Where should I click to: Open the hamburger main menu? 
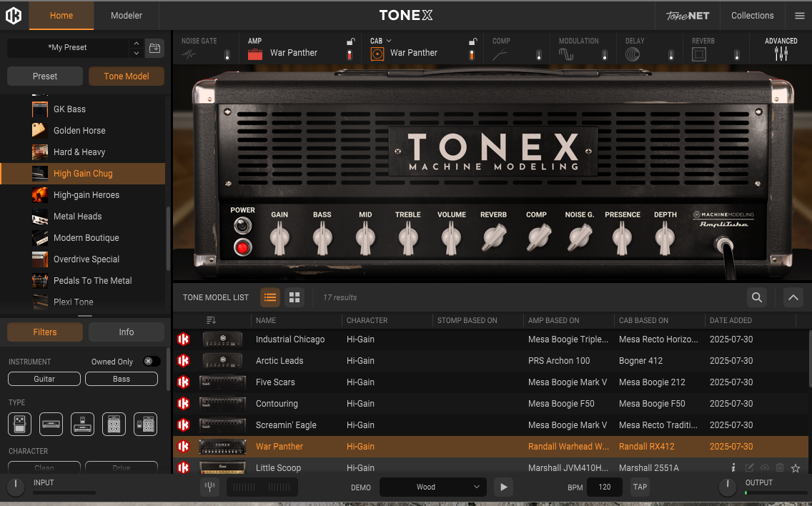click(800, 16)
